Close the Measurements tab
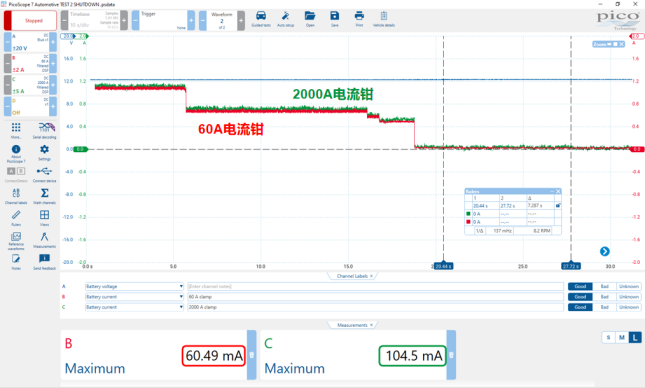This screenshot has height=388, width=645. pyautogui.click(x=371, y=325)
